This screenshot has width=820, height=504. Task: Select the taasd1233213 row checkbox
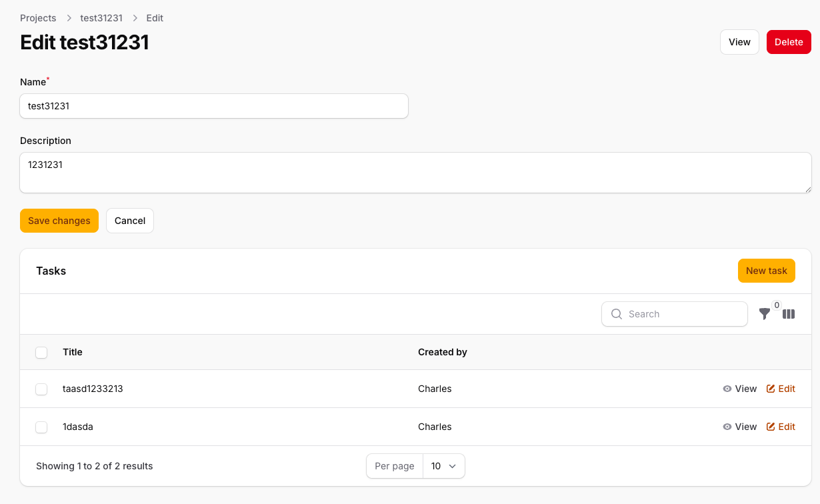click(41, 389)
